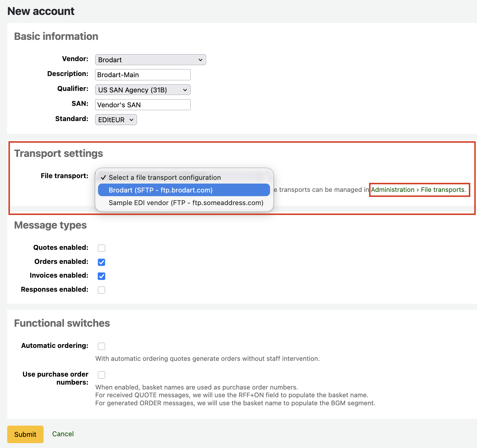The height and width of the screenshot is (448, 477).
Task: Check the Use purchase order numbers box
Action: pyautogui.click(x=101, y=375)
